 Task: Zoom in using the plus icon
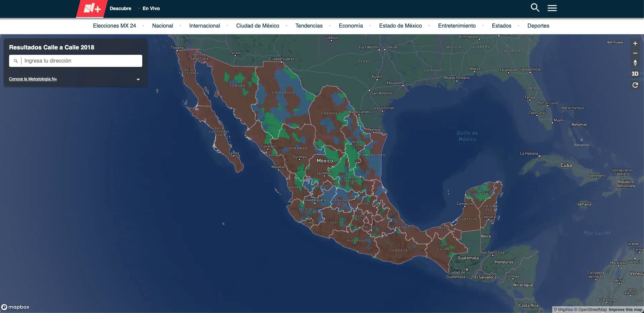(635, 43)
